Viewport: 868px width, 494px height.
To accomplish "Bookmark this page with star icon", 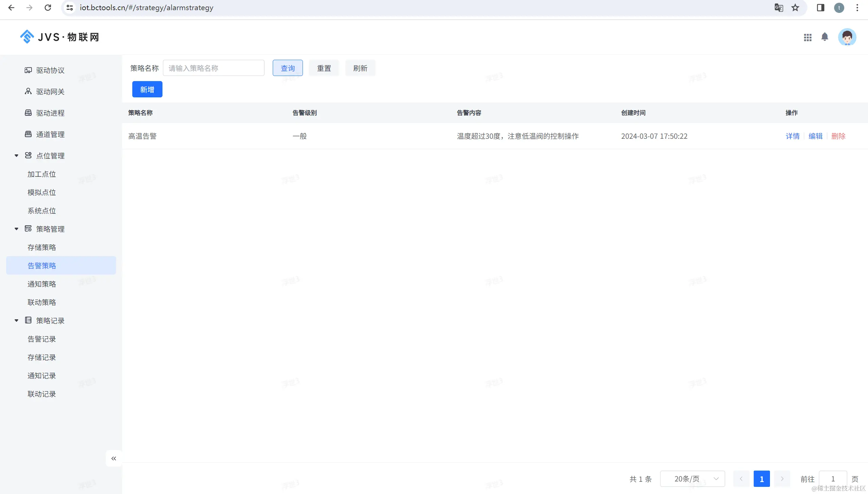I will (795, 7).
